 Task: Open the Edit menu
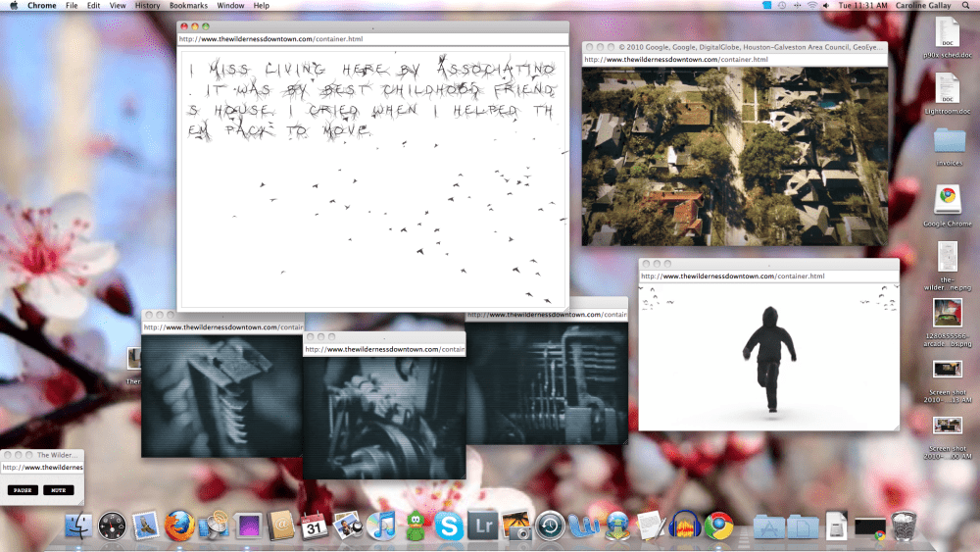click(x=94, y=6)
